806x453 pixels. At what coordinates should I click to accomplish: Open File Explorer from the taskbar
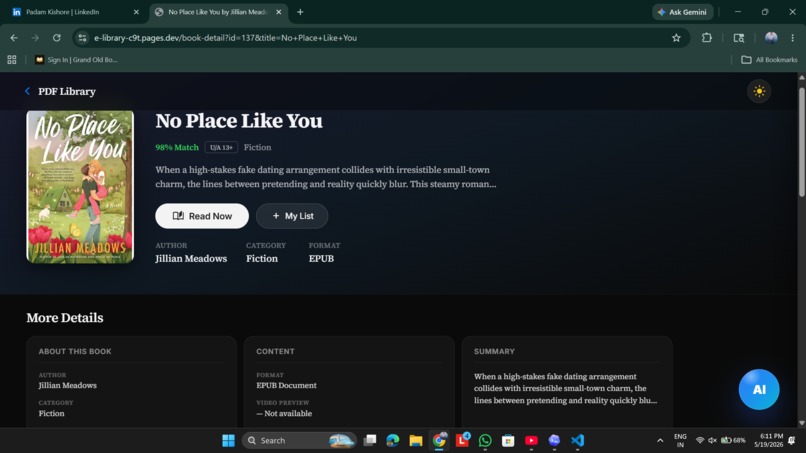tap(416, 441)
